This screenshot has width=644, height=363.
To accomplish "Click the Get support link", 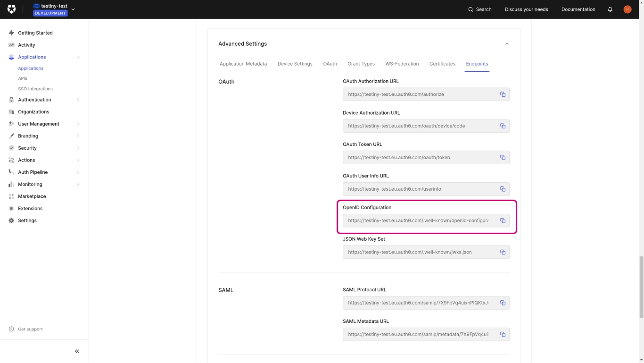I will pyautogui.click(x=30, y=329).
